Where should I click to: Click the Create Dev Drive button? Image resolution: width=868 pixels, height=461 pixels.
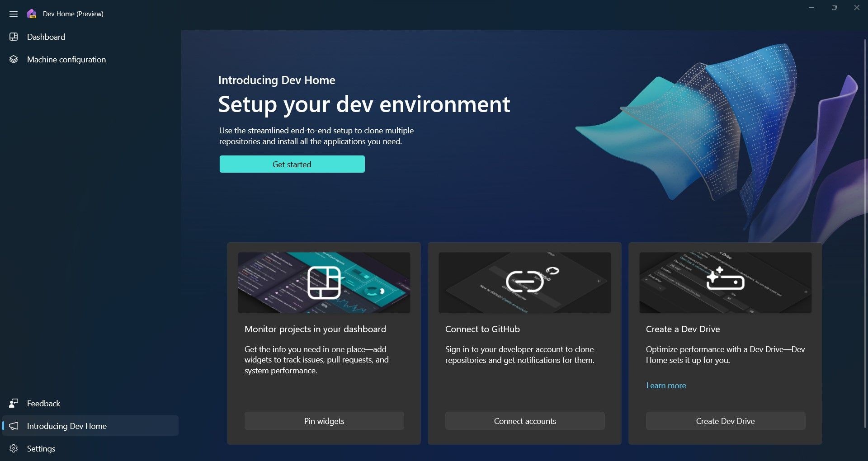coord(726,421)
